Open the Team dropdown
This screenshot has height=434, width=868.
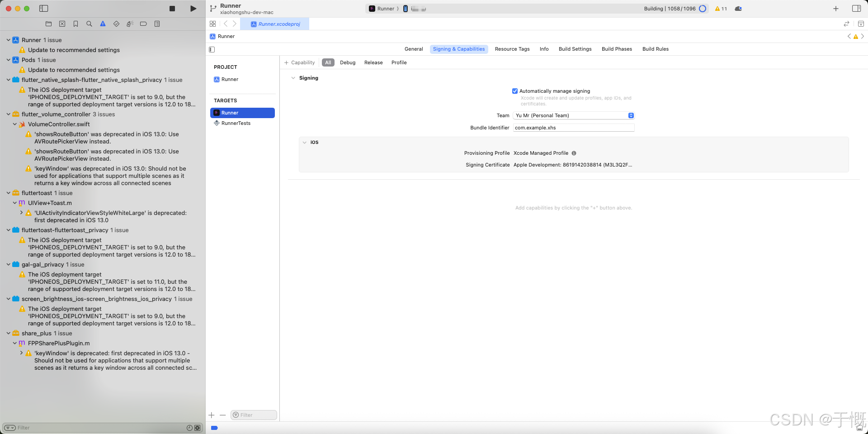click(574, 115)
